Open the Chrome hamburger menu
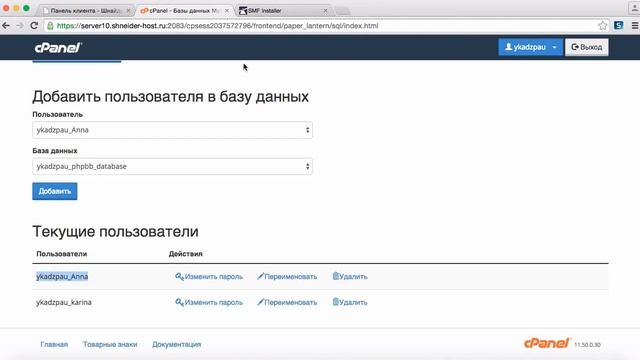The height and width of the screenshot is (360, 640). [x=635, y=26]
